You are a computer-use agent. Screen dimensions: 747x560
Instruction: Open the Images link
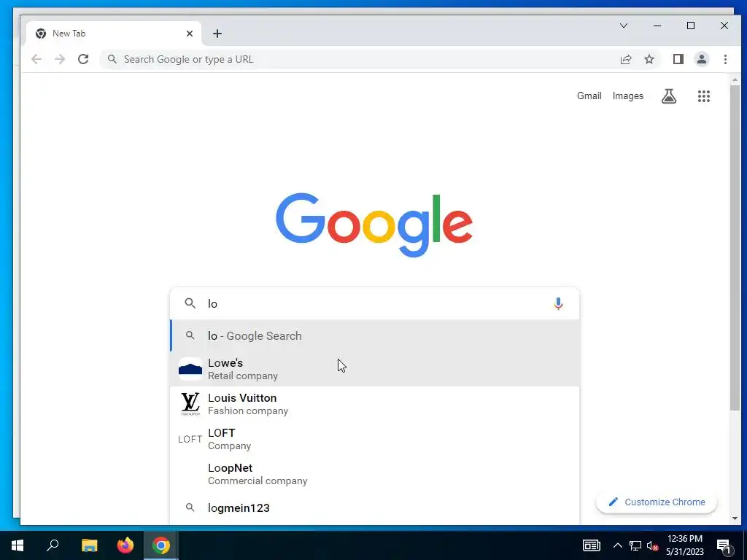coord(628,96)
